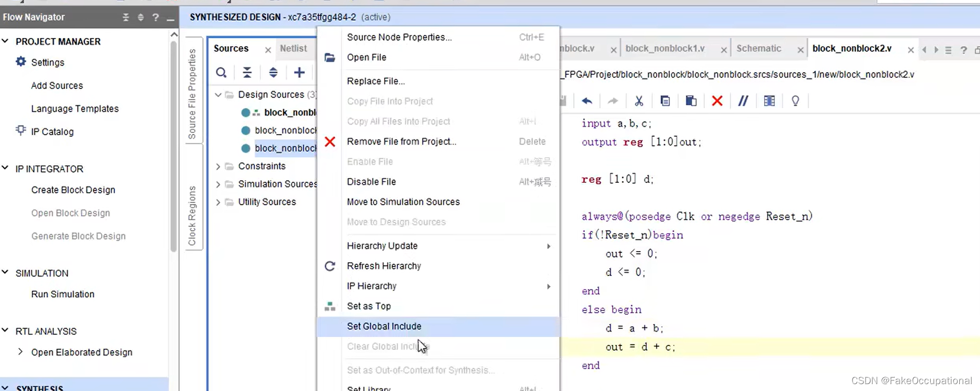The width and height of the screenshot is (980, 391).
Task: Open the Settings gear in Project Manager
Action: point(21,62)
